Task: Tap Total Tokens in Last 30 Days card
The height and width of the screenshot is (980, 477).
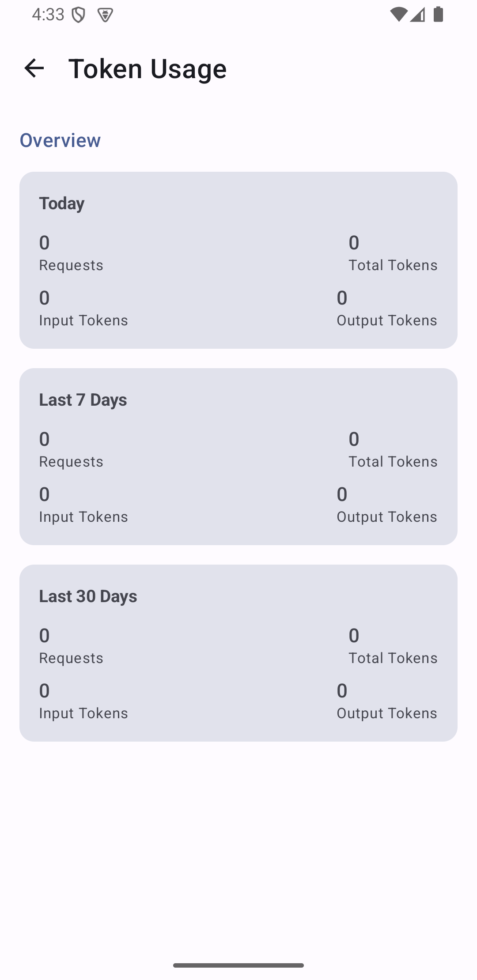Action: point(393,658)
